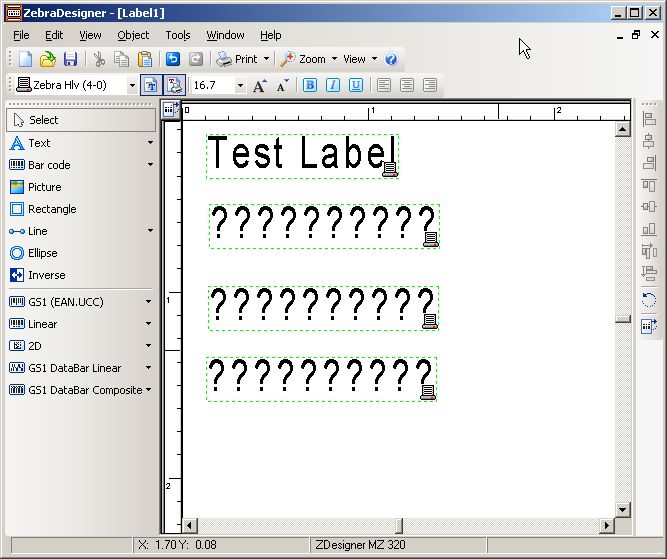Viewport: 667px width, 559px height.
Task: Toggle Underline formatting
Action: click(x=356, y=85)
